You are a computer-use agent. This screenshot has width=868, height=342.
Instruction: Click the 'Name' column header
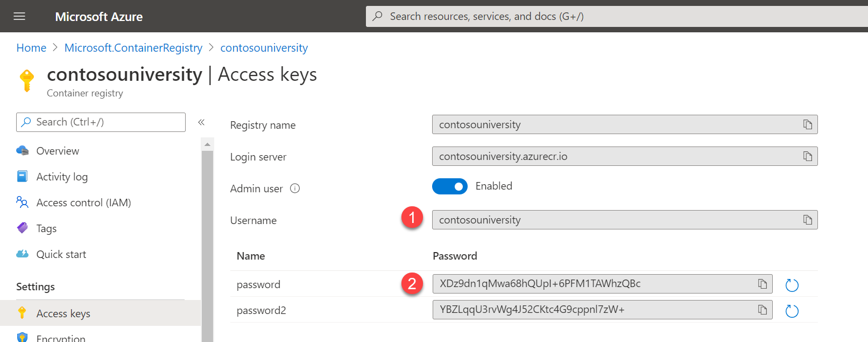(x=251, y=256)
